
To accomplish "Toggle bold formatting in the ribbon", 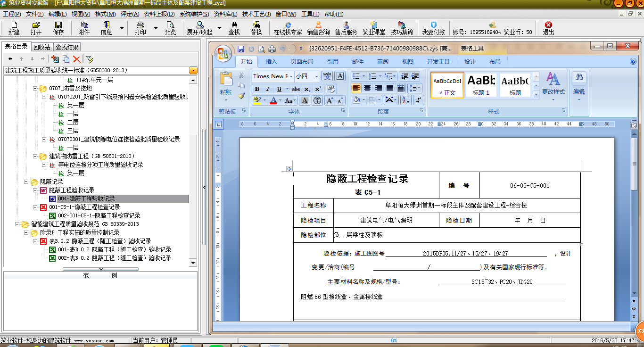I will click(x=257, y=89).
